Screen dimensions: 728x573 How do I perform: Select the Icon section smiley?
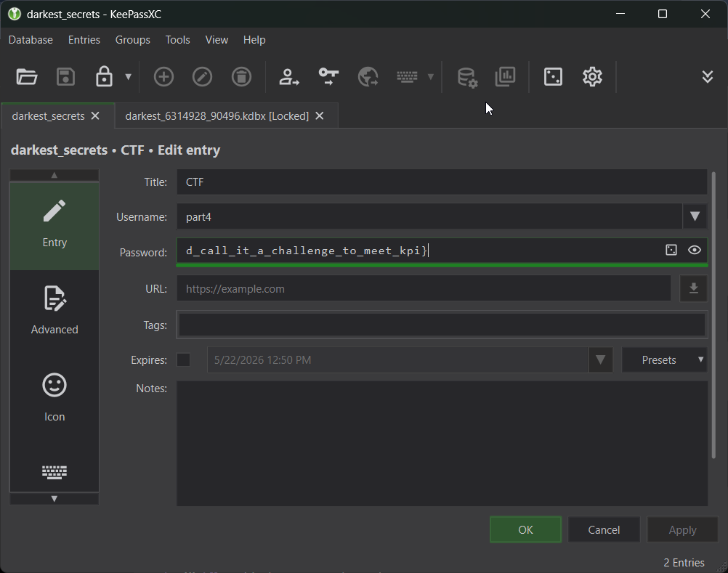(x=54, y=397)
